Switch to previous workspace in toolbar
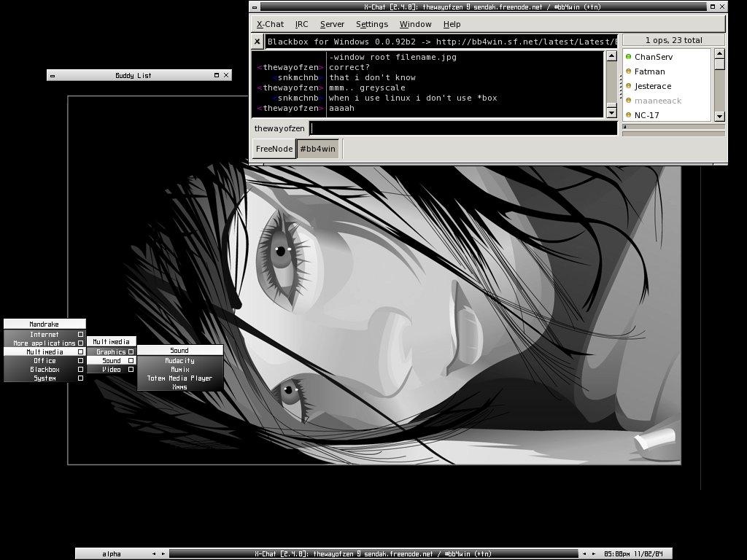Viewport: 747px width, 560px height. coord(154,554)
